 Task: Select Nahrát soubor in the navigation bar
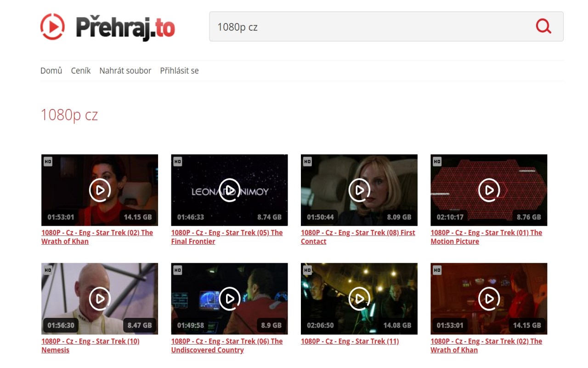point(125,70)
